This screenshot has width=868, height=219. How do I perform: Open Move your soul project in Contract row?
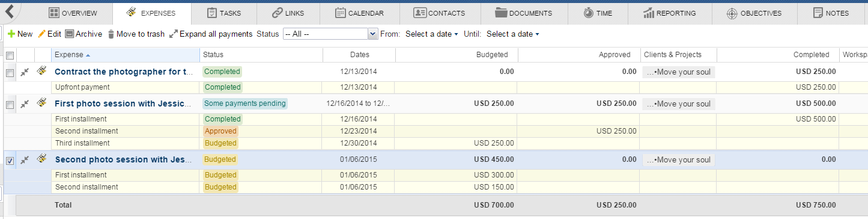coord(679,72)
